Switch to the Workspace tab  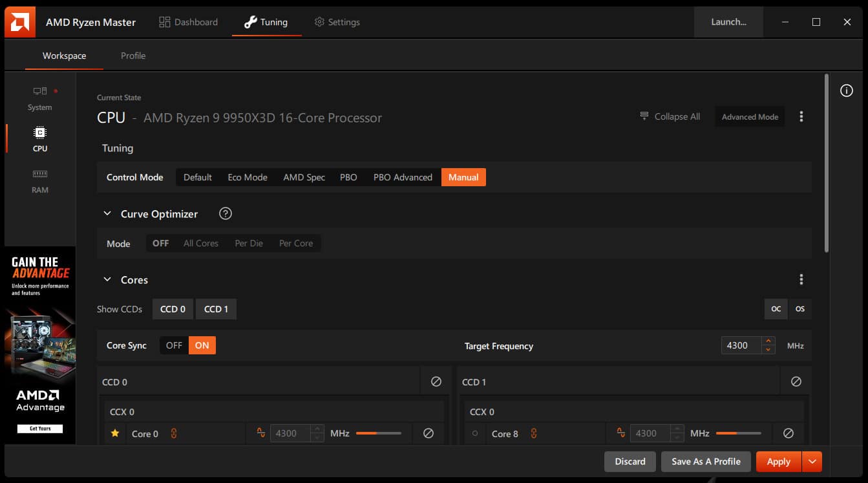point(64,56)
